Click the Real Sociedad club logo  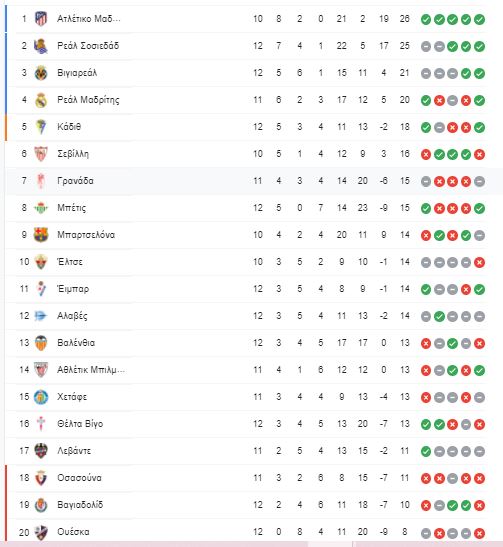coord(41,46)
